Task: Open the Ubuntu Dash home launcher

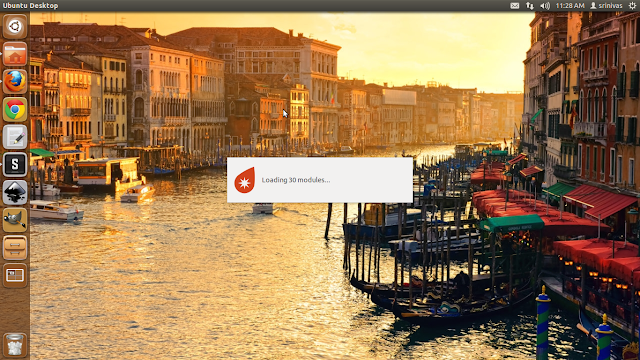Action: [x=15, y=27]
